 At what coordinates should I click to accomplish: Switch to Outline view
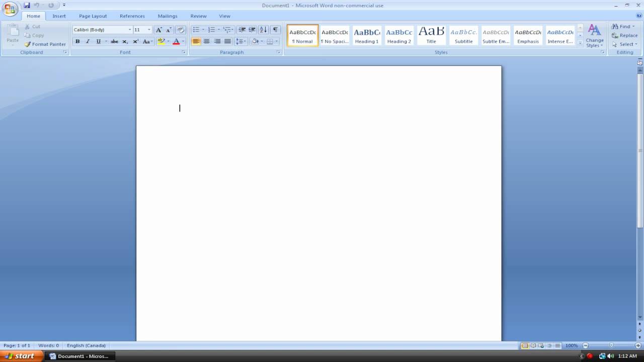coord(549,345)
